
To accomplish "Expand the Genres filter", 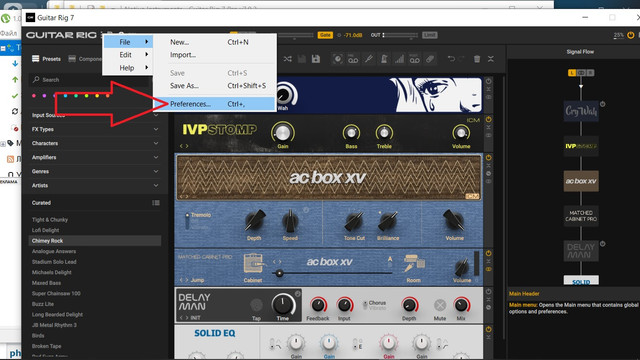I will 156,171.
